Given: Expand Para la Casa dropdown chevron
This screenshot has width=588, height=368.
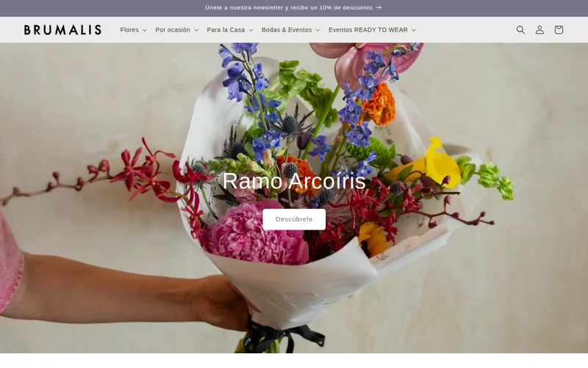Looking at the screenshot, I should coord(251,30).
